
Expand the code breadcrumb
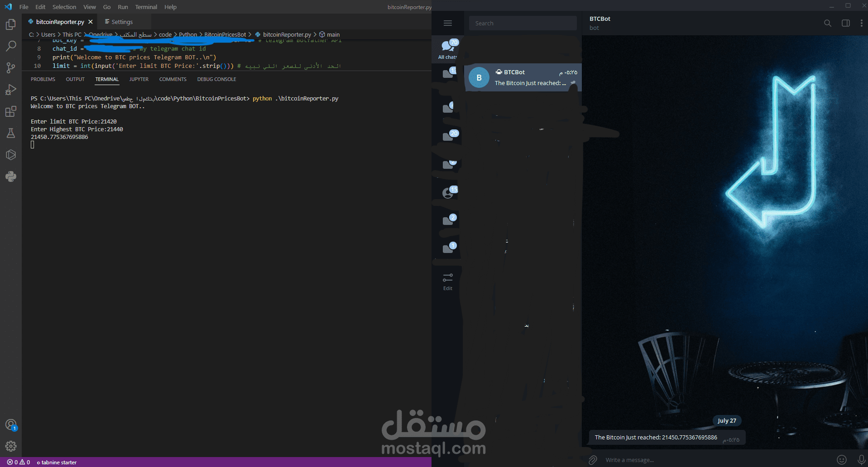point(165,34)
